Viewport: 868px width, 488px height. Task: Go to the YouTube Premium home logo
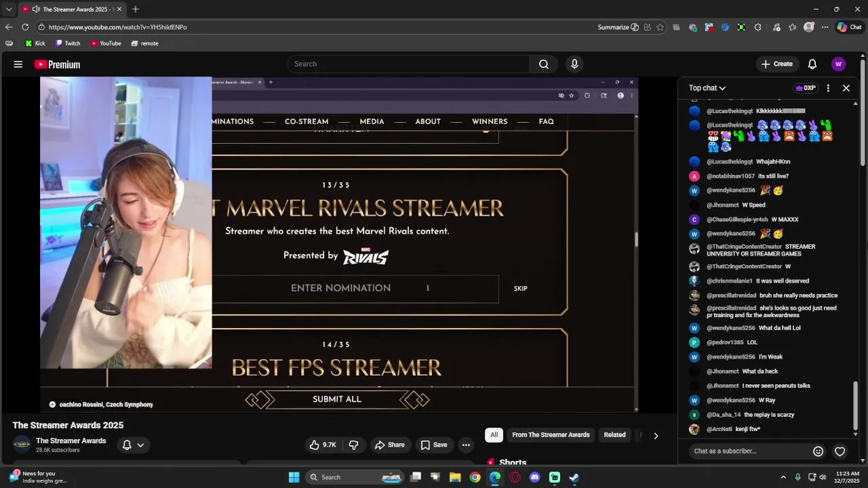pyautogui.click(x=58, y=64)
